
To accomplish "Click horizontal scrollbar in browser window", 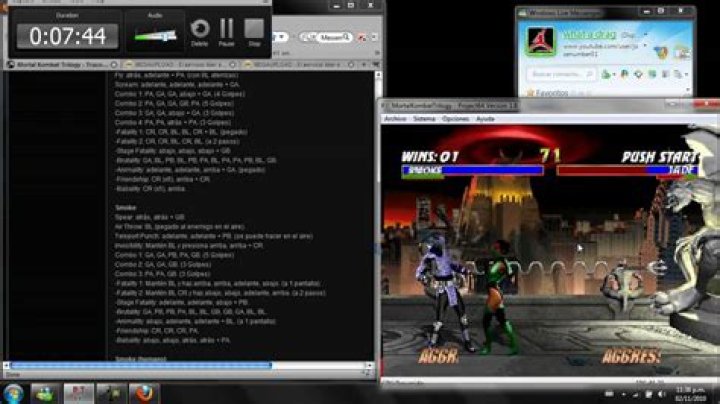I will coord(141,365).
